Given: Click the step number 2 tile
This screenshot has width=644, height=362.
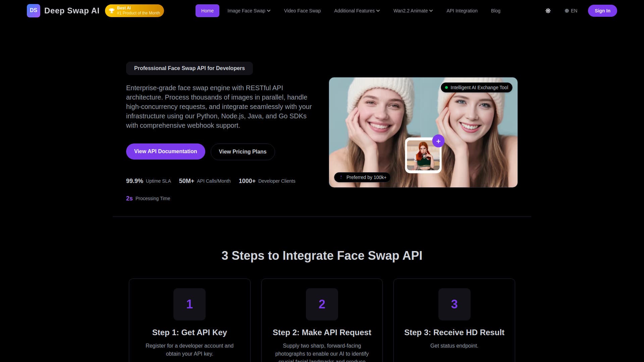Looking at the screenshot, I should point(322,304).
